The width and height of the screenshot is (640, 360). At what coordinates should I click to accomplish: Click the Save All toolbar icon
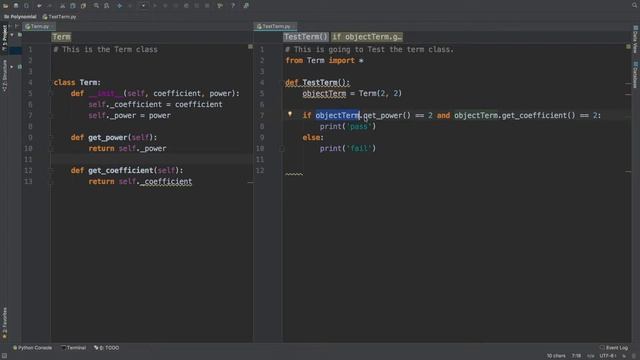tap(16, 6)
